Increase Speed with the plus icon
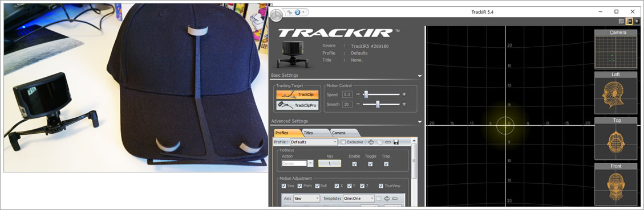Viewport: 644px width, 210px height. 404,94
